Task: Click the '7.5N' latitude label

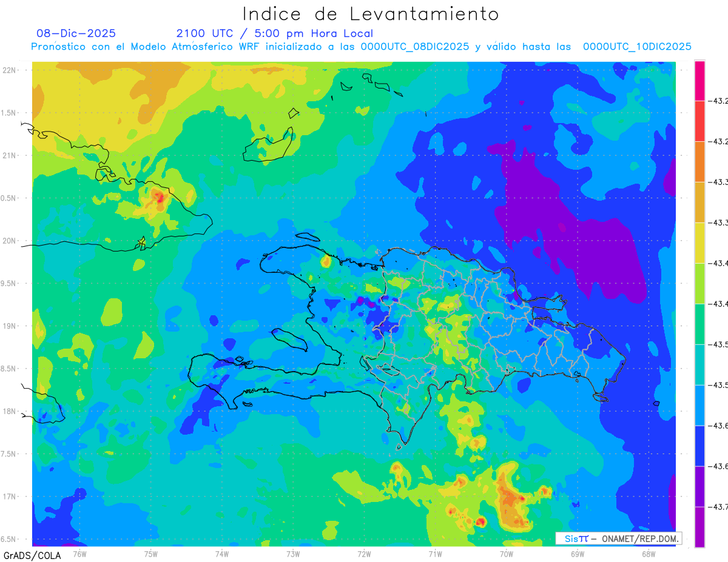Action: tap(9, 454)
